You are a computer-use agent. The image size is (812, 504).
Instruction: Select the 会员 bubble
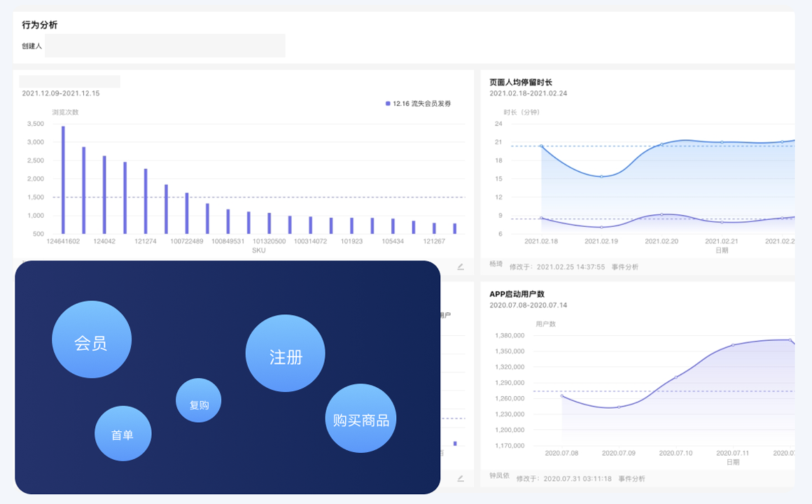[91, 340]
